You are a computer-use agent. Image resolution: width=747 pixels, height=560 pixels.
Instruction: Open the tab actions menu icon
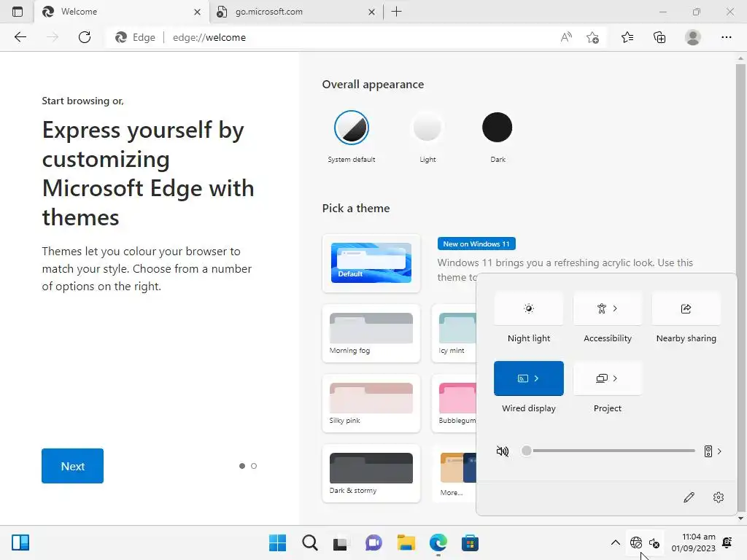pyautogui.click(x=18, y=12)
